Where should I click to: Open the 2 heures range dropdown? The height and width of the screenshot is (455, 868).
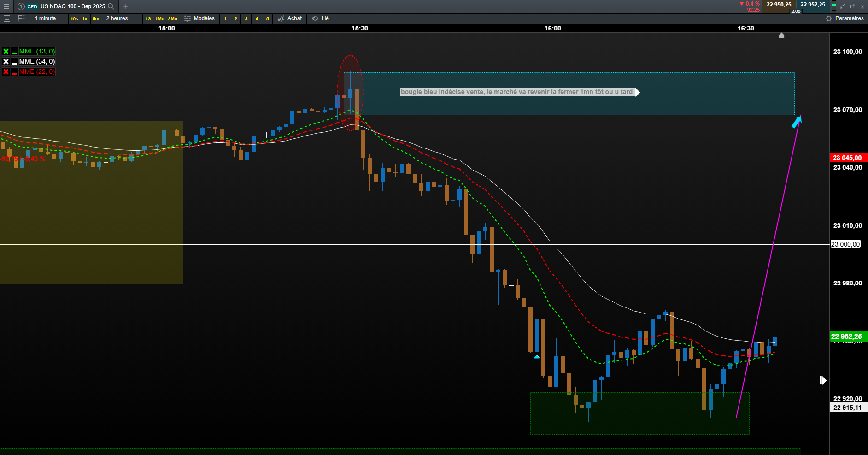[x=117, y=18]
